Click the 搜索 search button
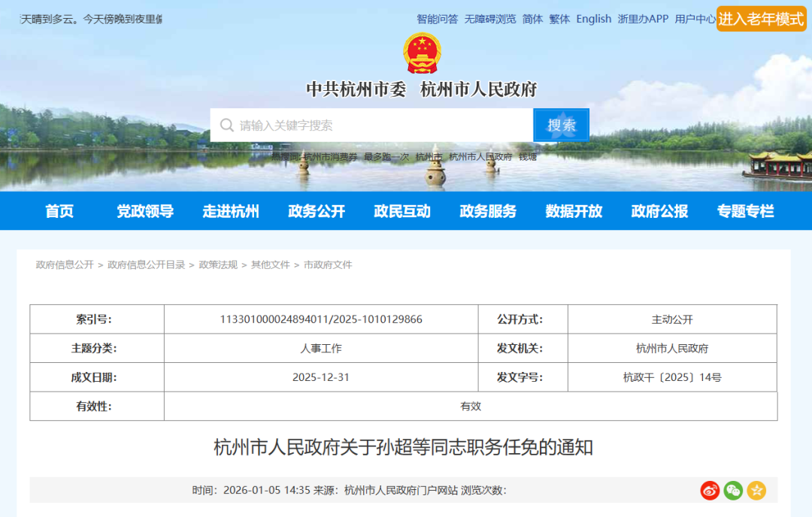This screenshot has height=517, width=812. tap(562, 125)
